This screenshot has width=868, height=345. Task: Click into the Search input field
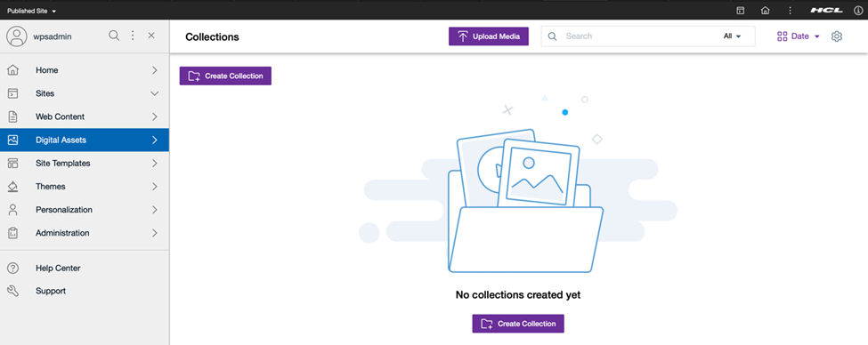[637, 36]
